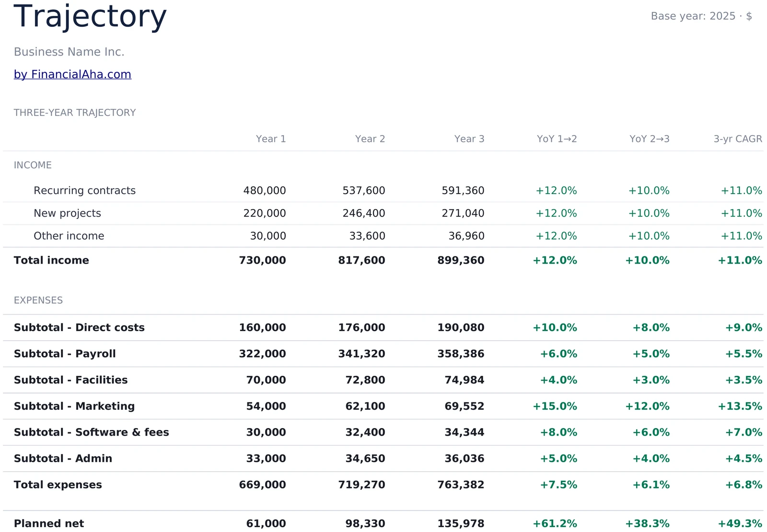
Task: Click Recurring contracts Year 2 value 537,600
Action: [x=364, y=191]
